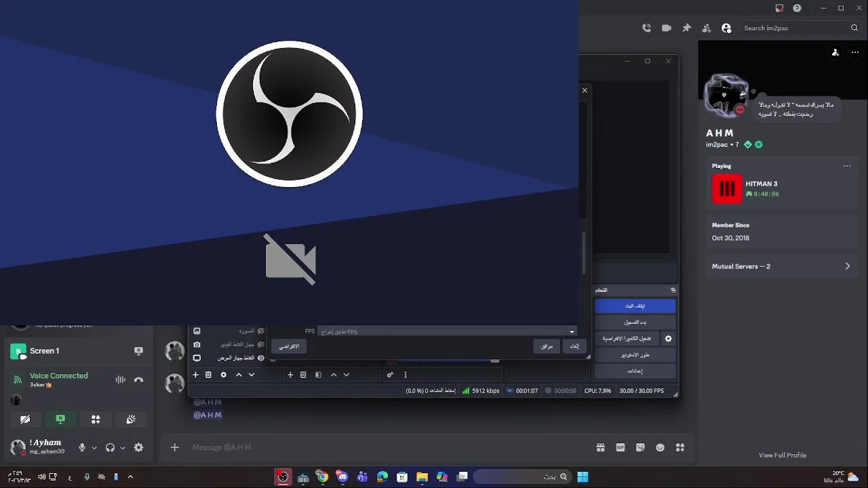Open OBS Studio from the taskbar

pyautogui.click(x=283, y=477)
